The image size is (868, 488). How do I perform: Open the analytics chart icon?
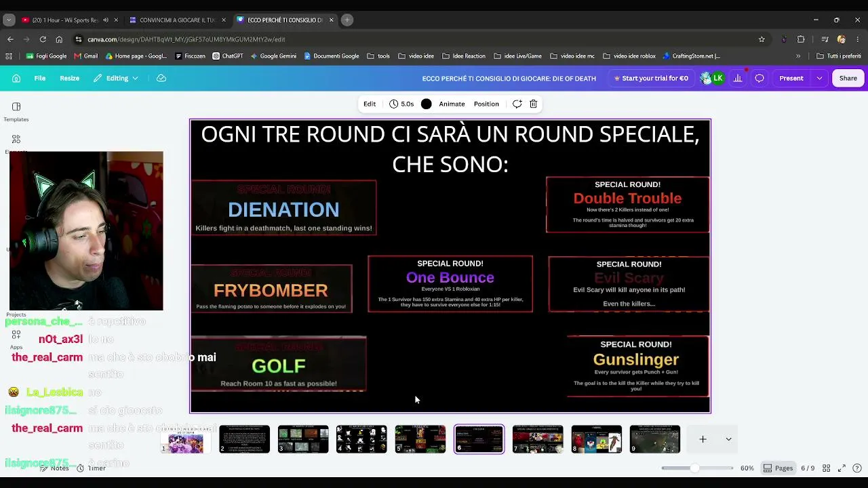click(738, 78)
